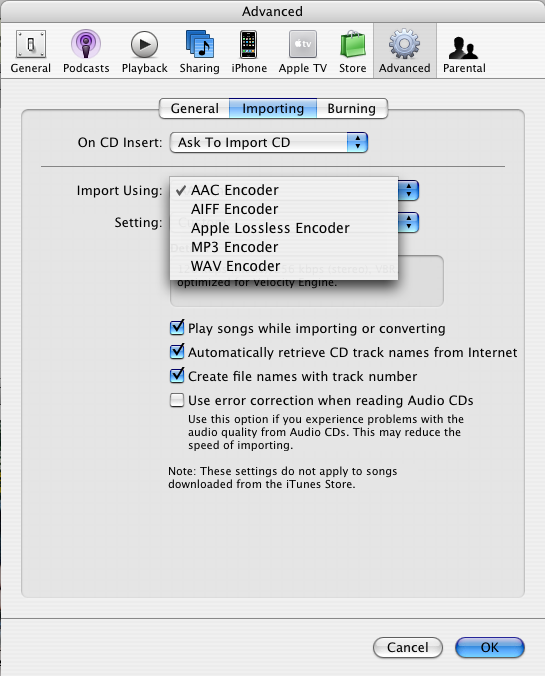
Task: Disable Play songs while importing or converting
Action: click(x=177, y=328)
